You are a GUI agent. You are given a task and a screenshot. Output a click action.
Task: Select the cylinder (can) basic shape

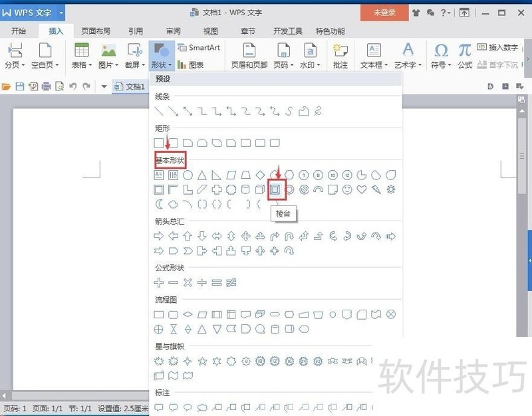(x=245, y=189)
